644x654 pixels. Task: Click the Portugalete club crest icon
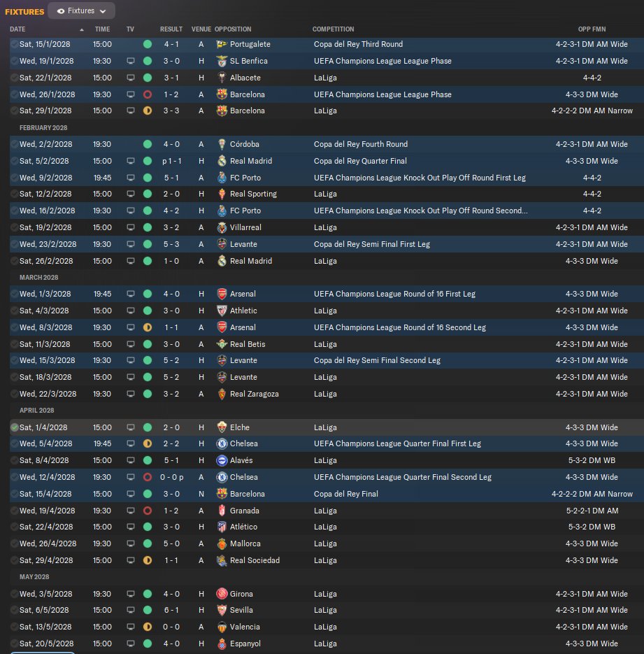pyautogui.click(x=222, y=44)
